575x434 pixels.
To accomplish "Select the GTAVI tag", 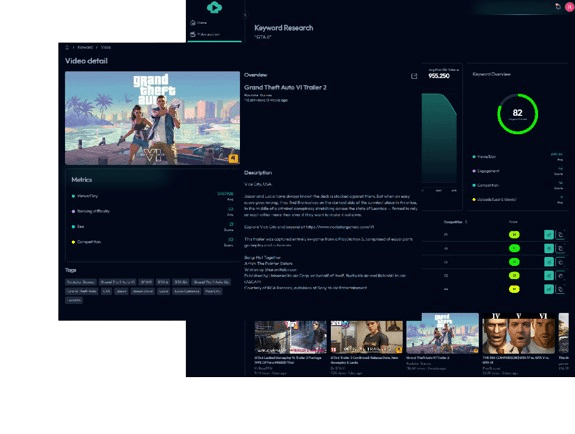I will tap(146, 282).
